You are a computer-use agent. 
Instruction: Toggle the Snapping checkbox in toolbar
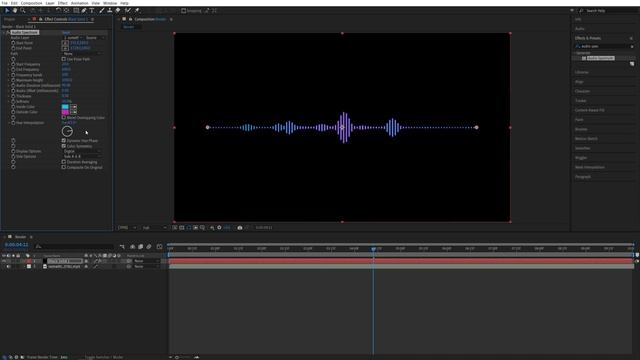pos(184,11)
